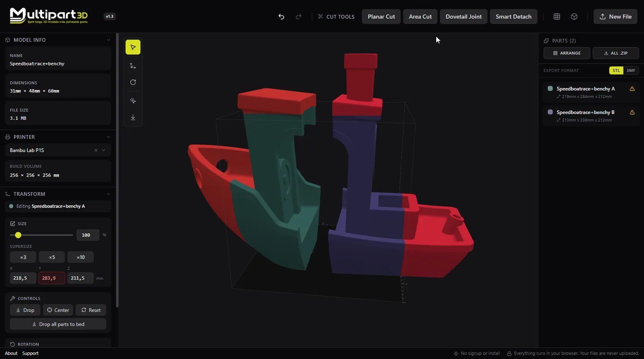Click the Z dimension input field

click(x=81, y=278)
